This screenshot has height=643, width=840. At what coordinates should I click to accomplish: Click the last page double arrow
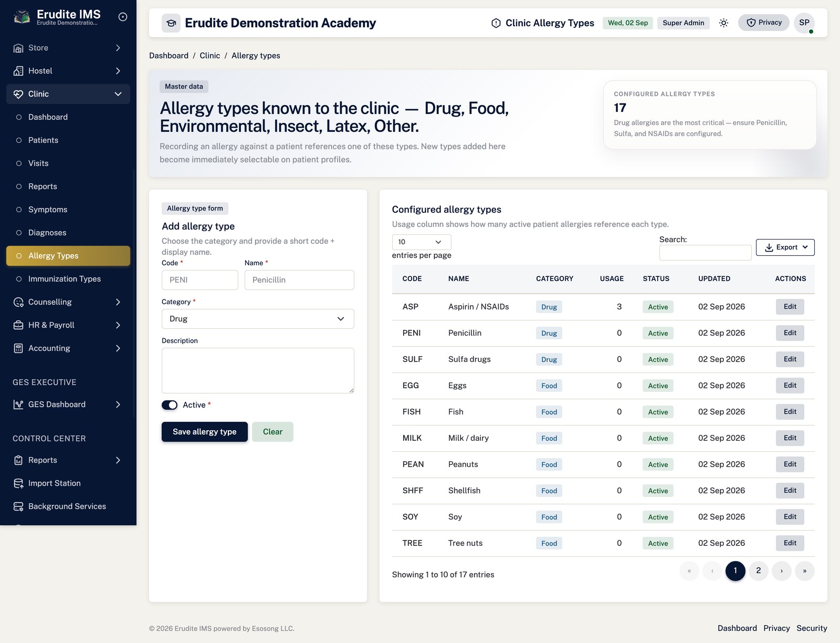tap(804, 571)
